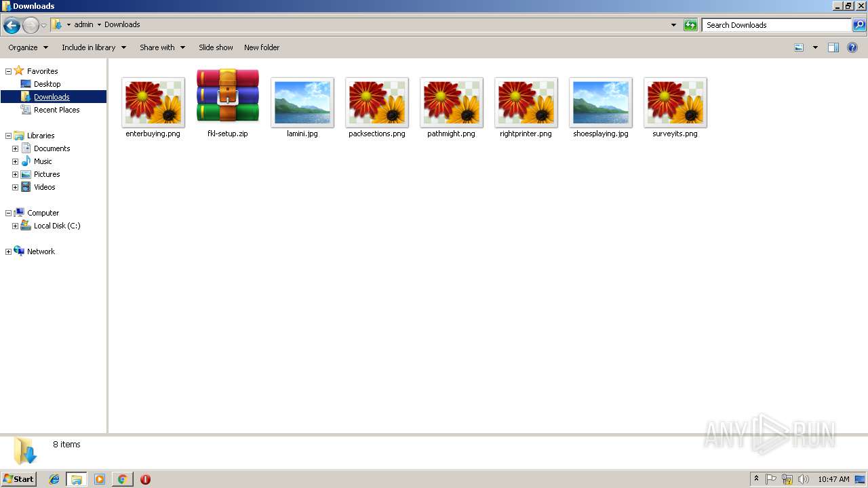Open dropdown arrow after admin breadcrumb
Viewport: 868px width, 488px height.
99,24
